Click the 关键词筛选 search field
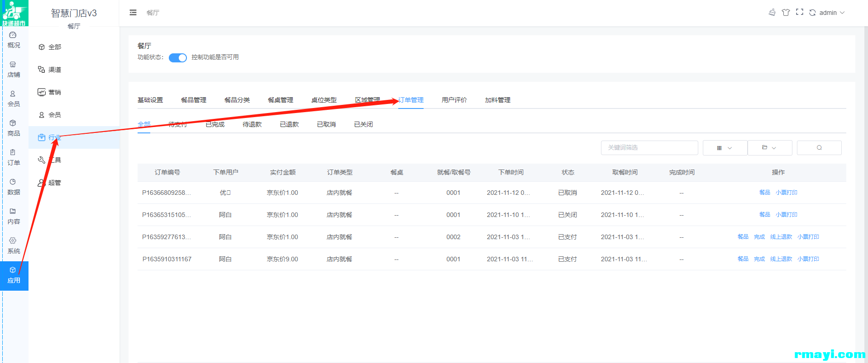868x363 pixels. (x=649, y=148)
